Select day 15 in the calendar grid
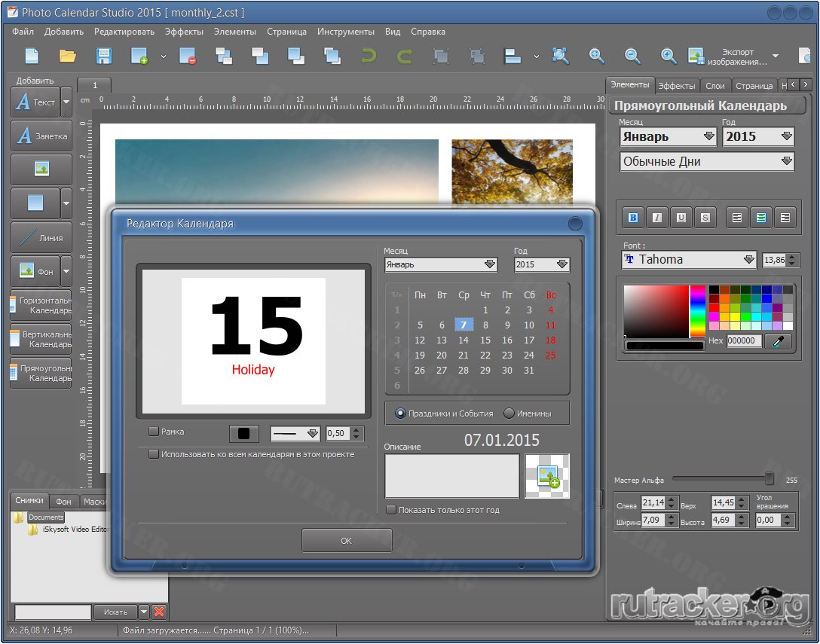Viewport: 820px width, 644px height. 485,340
